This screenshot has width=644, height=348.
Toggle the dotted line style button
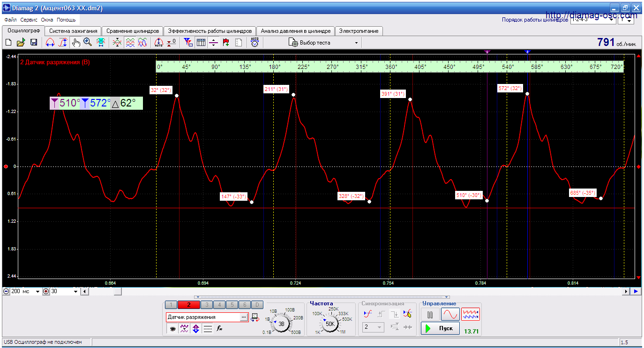point(208,329)
